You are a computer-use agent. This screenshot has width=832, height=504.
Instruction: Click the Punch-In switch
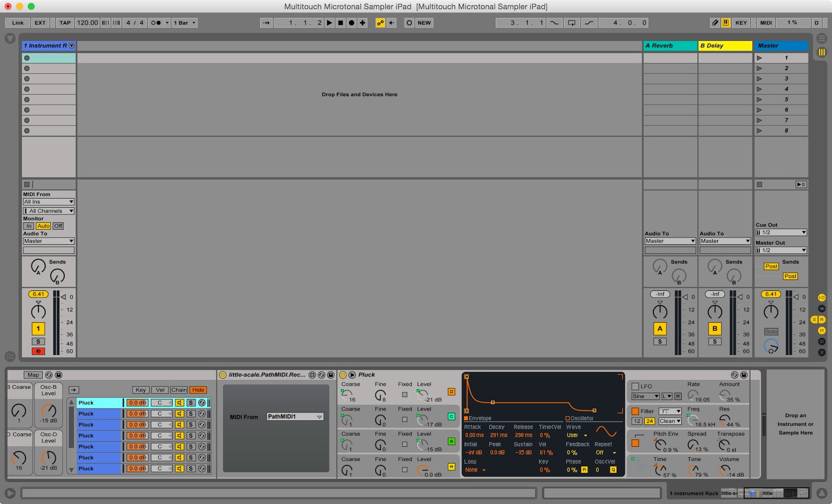[x=555, y=23]
